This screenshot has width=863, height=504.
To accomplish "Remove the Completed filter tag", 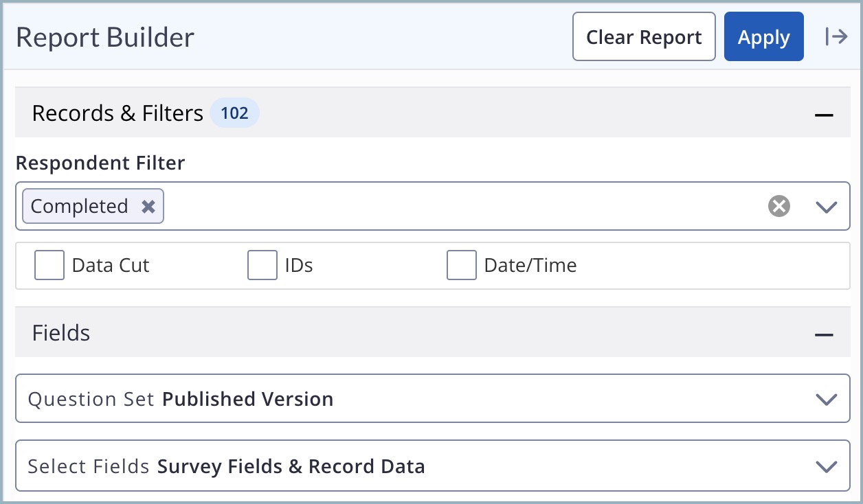I will [148, 207].
